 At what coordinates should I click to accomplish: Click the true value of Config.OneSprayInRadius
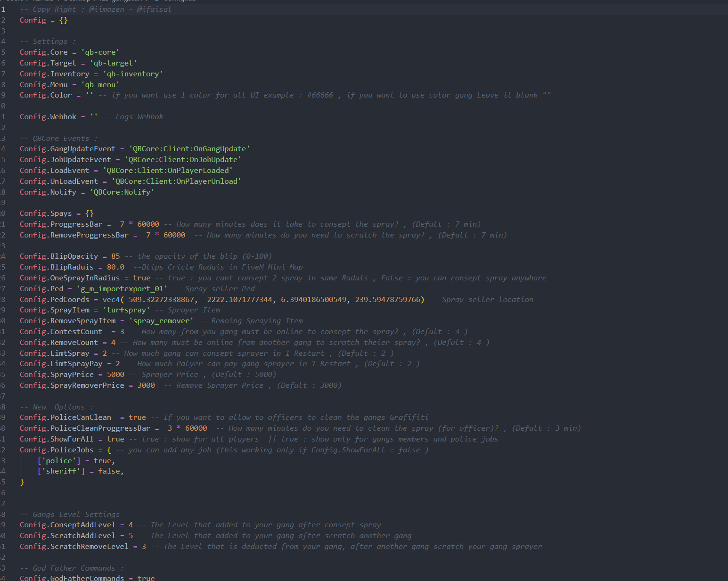tap(141, 278)
